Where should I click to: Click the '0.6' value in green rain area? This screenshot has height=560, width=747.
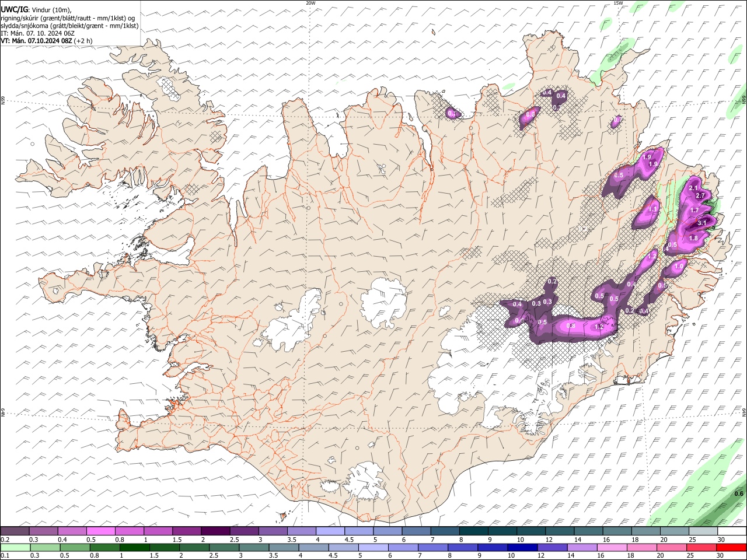[739, 494]
